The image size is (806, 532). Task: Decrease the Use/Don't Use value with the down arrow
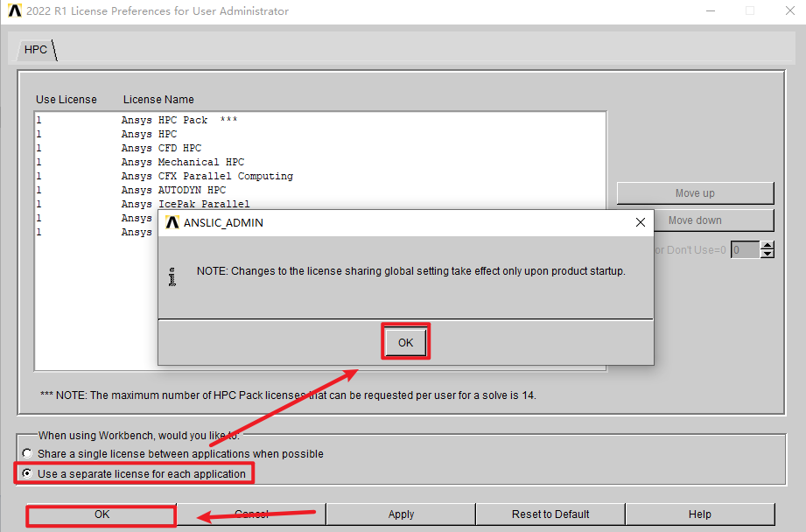click(767, 254)
